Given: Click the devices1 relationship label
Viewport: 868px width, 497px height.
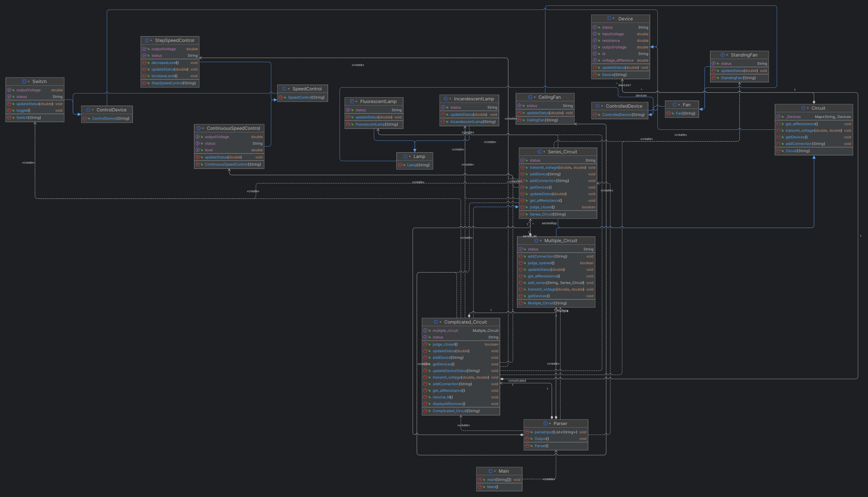Looking at the screenshot, I should (x=625, y=85).
